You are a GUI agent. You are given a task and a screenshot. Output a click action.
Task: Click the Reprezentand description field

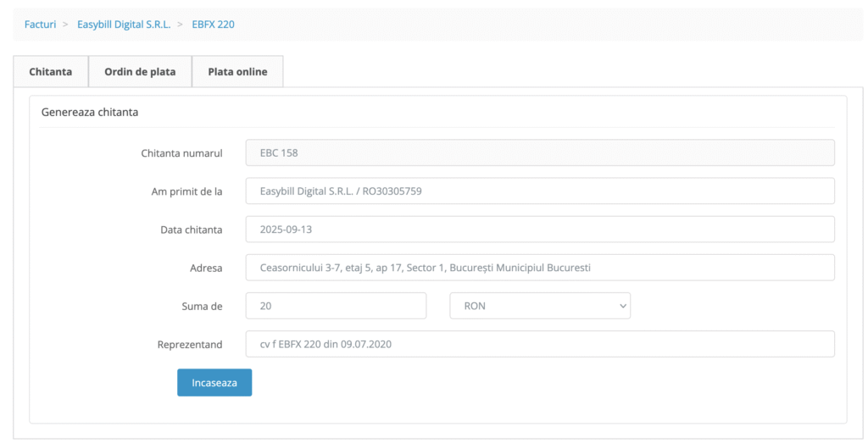click(540, 344)
